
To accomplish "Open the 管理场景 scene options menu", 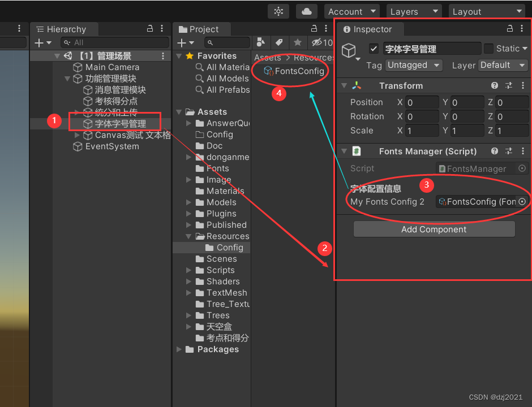I will pyautogui.click(x=163, y=56).
